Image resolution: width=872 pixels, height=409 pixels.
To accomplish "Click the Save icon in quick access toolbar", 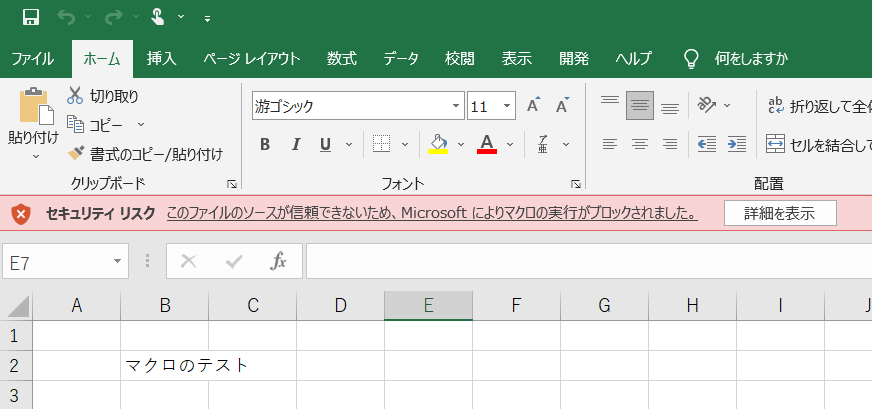I will tap(31, 17).
